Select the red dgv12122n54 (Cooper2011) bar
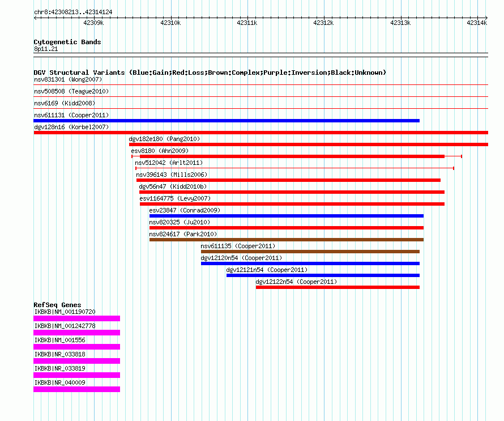Viewport: 504px width, 421px height. (x=338, y=287)
